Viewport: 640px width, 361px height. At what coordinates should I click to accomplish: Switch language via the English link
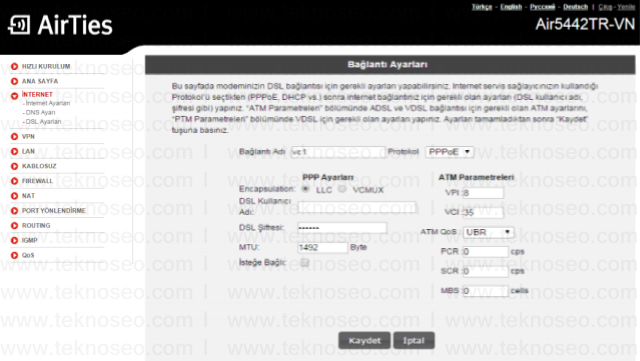tap(511, 7)
